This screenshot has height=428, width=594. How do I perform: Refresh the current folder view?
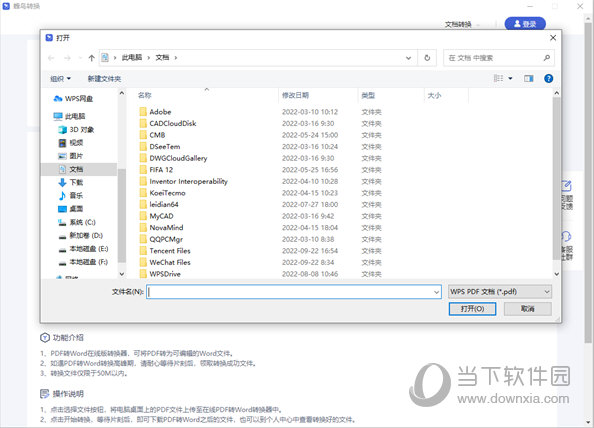(x=427, y=58)
